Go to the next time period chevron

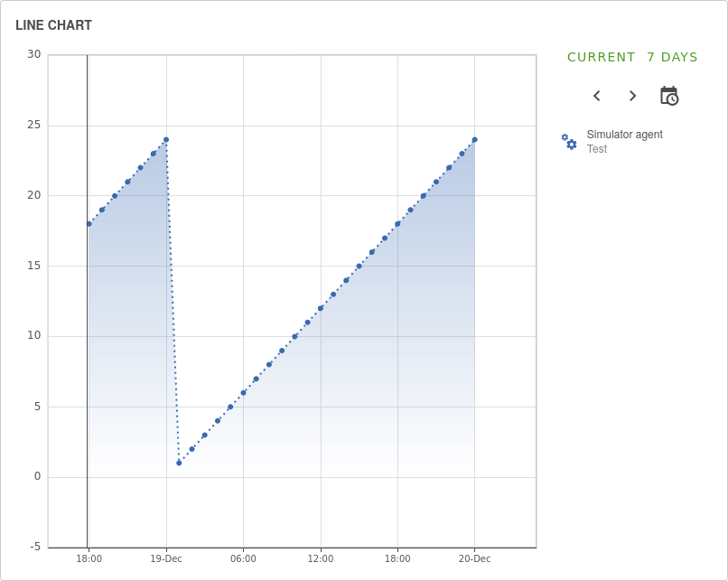click(x=632, y=96)
